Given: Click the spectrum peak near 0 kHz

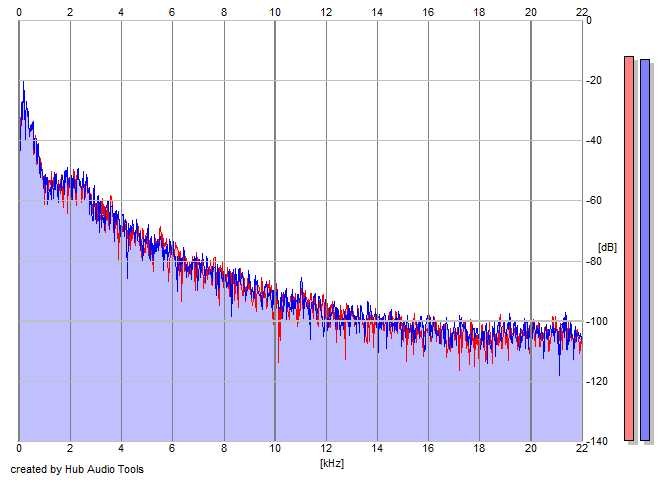Looking at the screenshot, I should click(x=23, y=82).
